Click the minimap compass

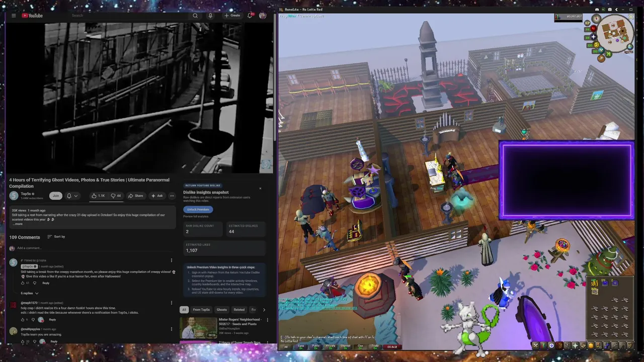tap(596, 19)
